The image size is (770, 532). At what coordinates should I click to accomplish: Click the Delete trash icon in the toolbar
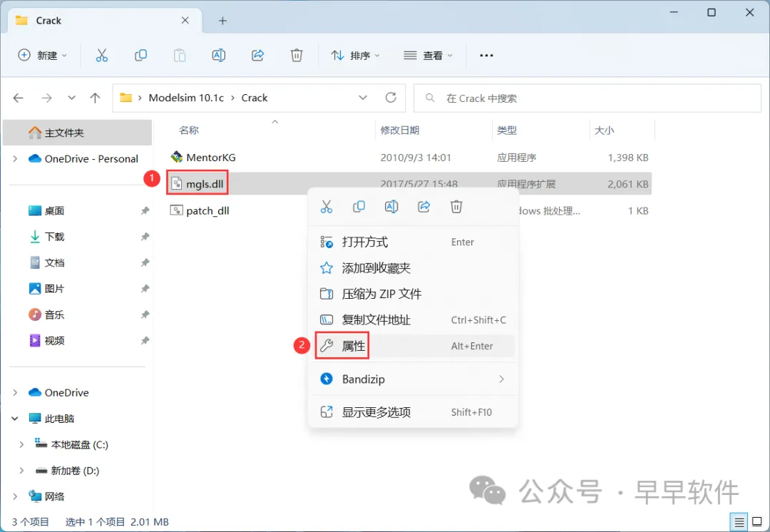pyautogui.click(x=297, y=56)
